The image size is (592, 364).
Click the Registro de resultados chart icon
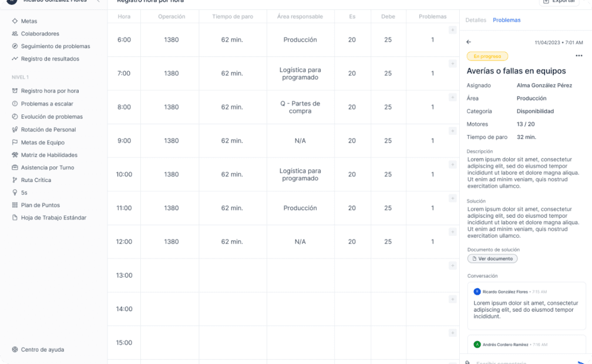[15, 59]
